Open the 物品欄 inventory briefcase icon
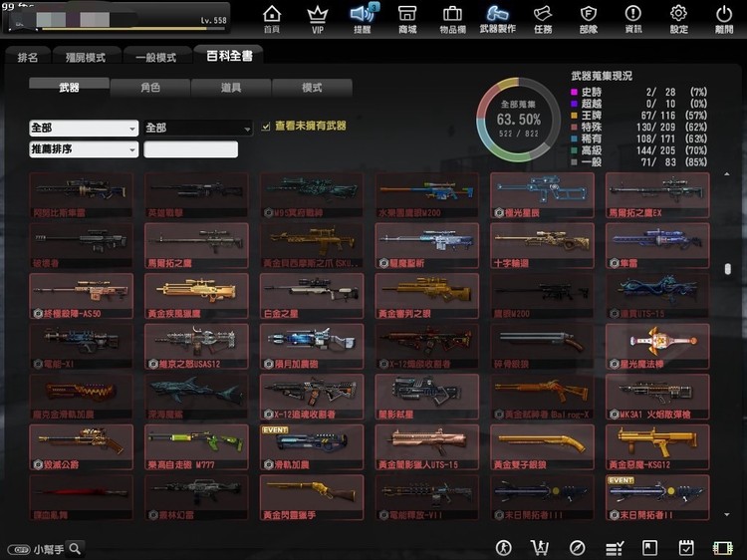 point(452,19)
